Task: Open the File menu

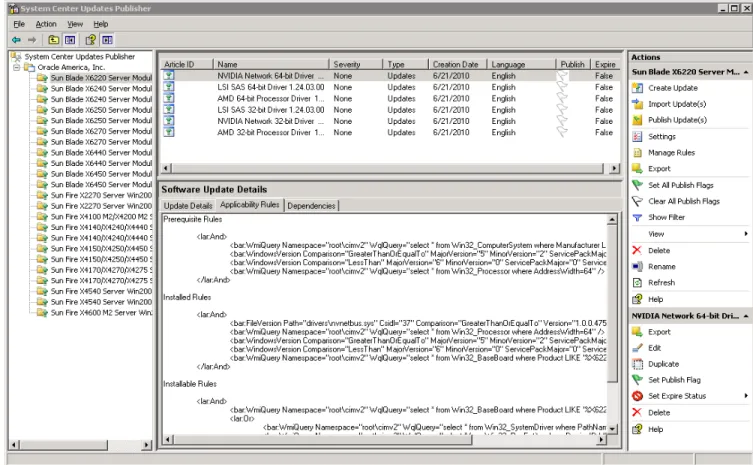Action: click(19, 24)
